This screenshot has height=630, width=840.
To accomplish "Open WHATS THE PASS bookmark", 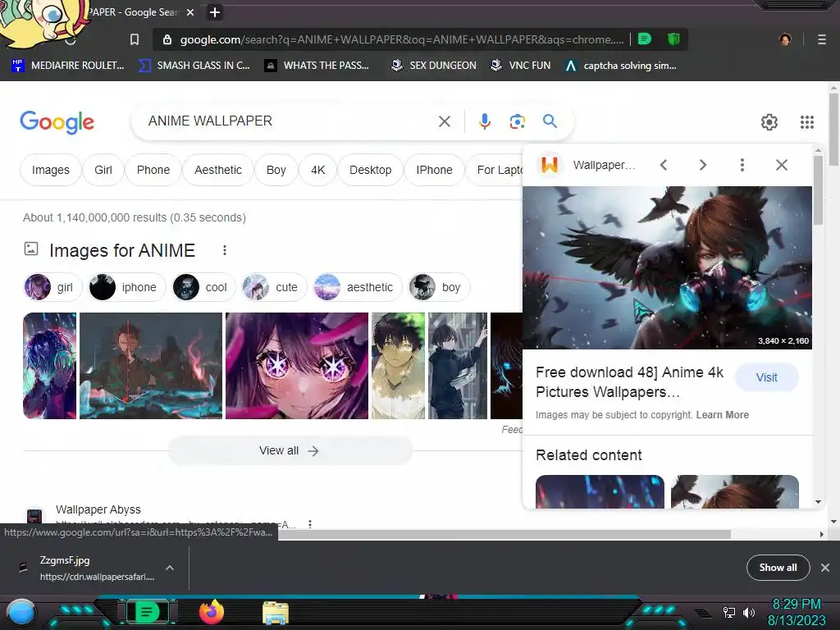I will tap(317, 66).
